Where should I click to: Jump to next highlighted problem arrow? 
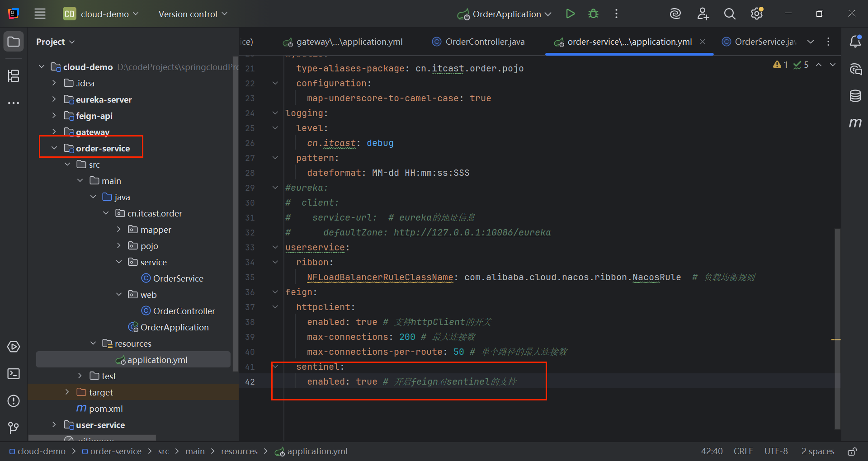pos(833,65)
